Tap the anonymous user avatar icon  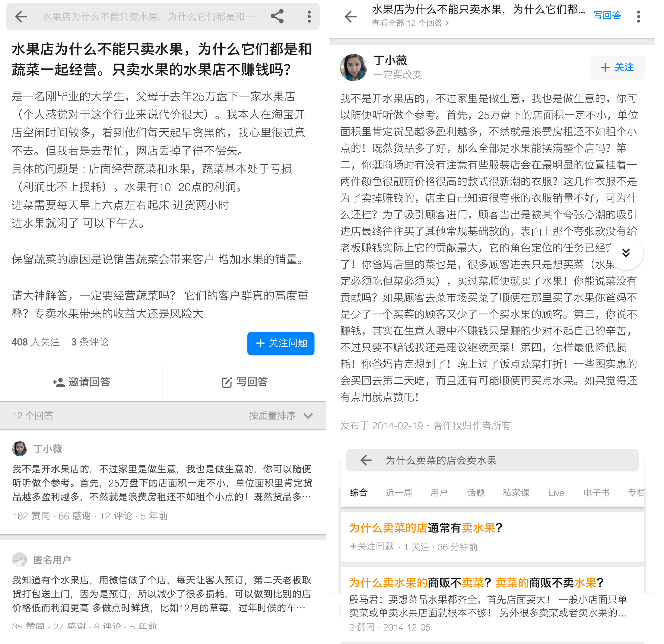click(x=19, y=559)
